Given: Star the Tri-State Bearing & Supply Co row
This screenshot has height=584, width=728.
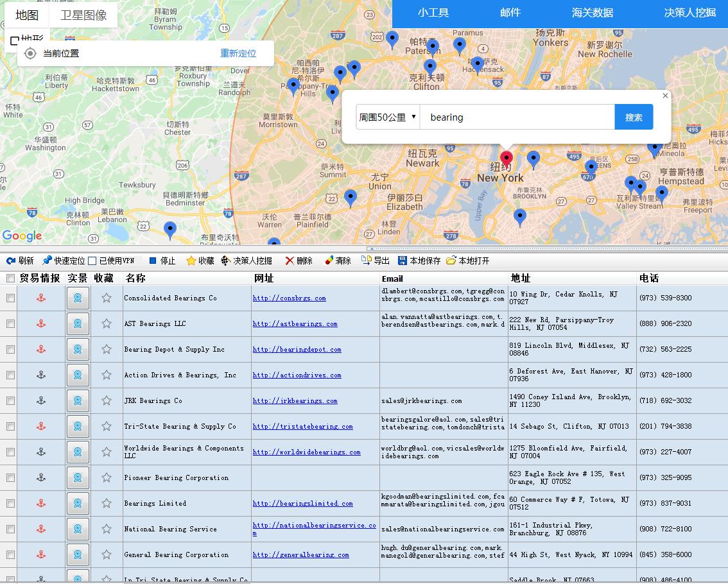Looking at the screenshot, I should 107,426.
